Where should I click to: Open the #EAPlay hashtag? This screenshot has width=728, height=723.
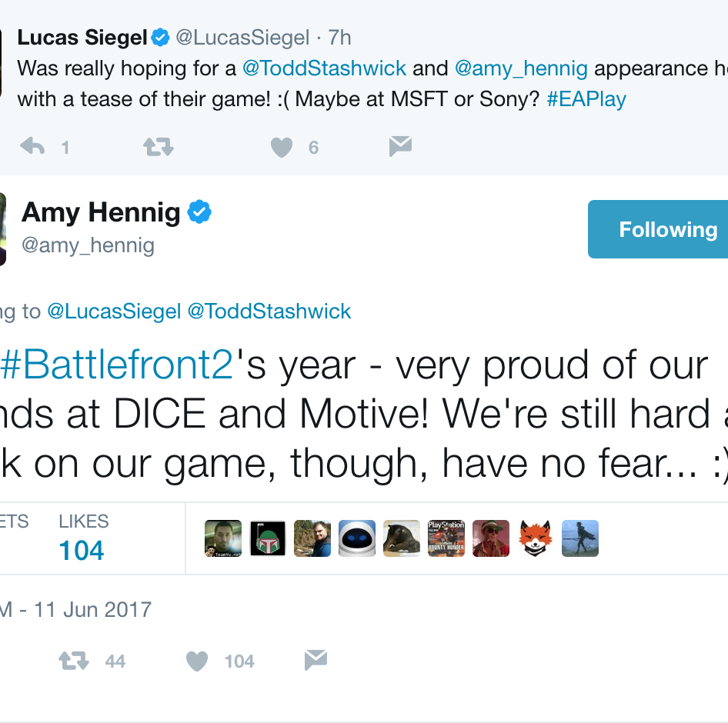coord(586,99)
